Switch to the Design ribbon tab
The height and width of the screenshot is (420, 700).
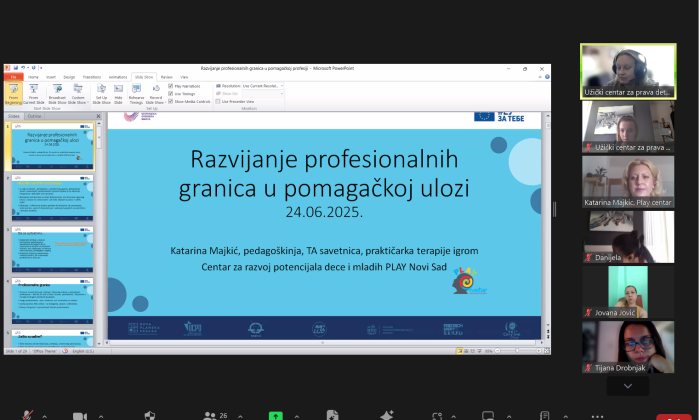[69, 77]
